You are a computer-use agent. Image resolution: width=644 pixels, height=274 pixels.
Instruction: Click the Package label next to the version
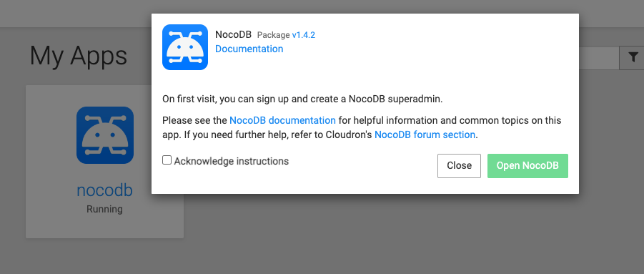click(274, 35)
